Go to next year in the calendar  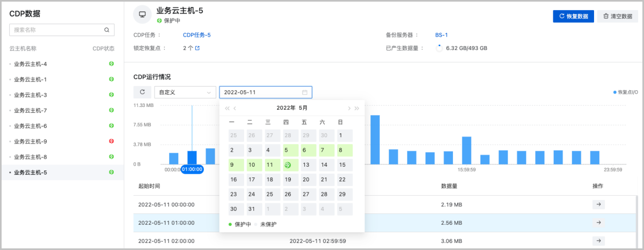357,108
